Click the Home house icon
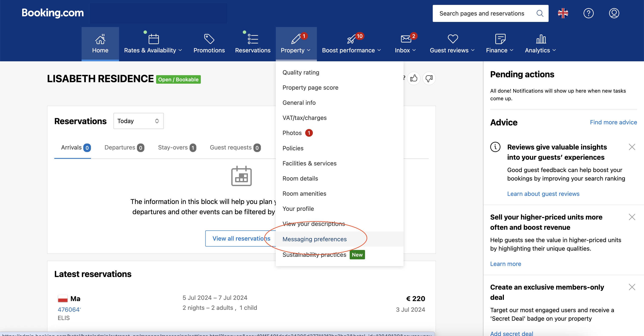This screenshot has width=644, height=336. click(100, 39)
